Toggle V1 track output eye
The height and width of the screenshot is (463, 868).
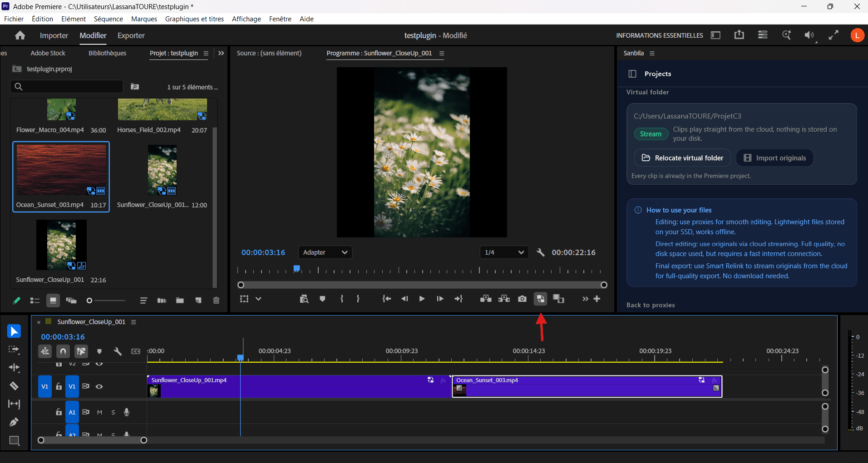click(99, 386)
